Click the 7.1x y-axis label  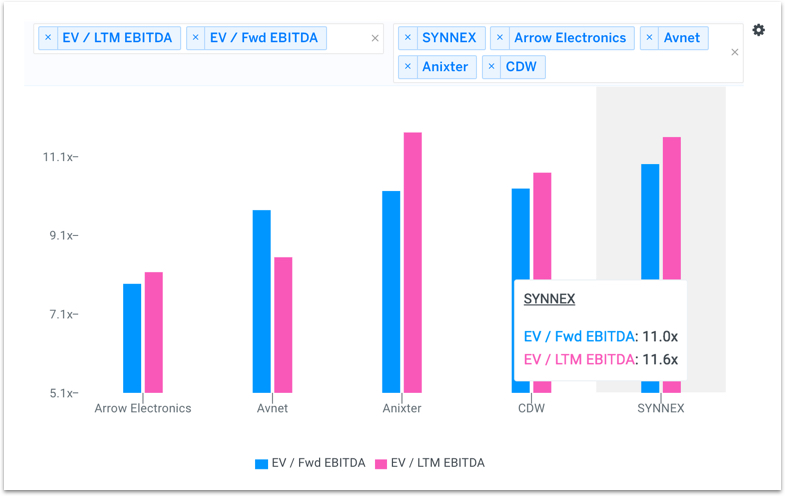pos(63,314)
